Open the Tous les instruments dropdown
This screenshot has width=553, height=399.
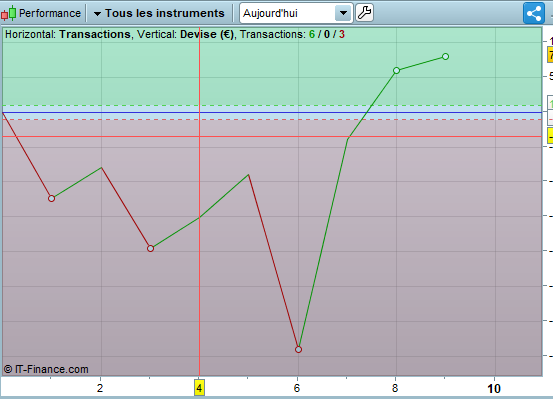pyautogui.click(x=159, y=13)
